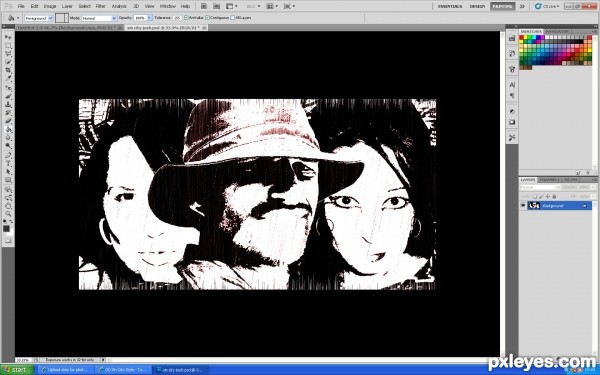Image resolution: width=600 pixels, height=375 pixels.
Task: Enable the All Layers checkbox
Action: [232, 18]
